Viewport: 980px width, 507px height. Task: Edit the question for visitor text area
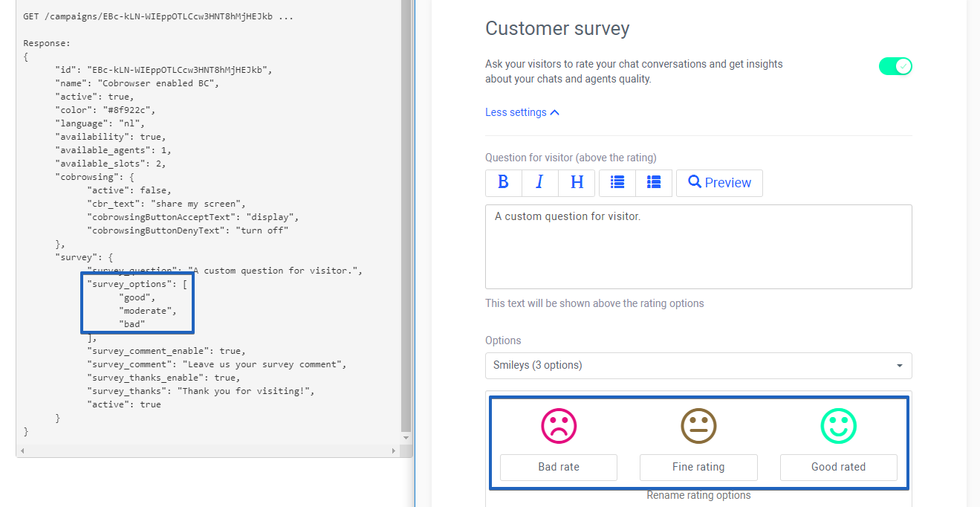[x=698, y=247]
